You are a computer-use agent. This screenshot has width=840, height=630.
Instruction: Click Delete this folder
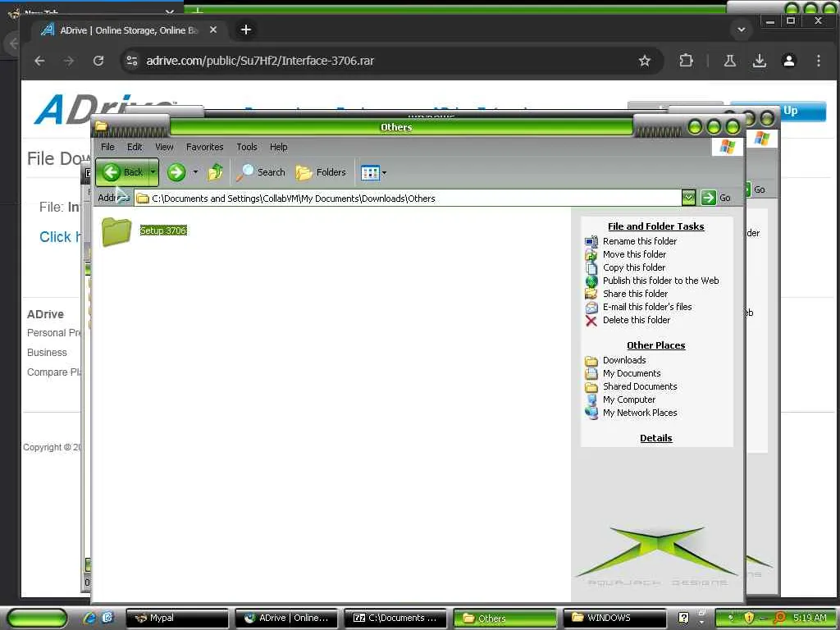[x=636, y=320]
